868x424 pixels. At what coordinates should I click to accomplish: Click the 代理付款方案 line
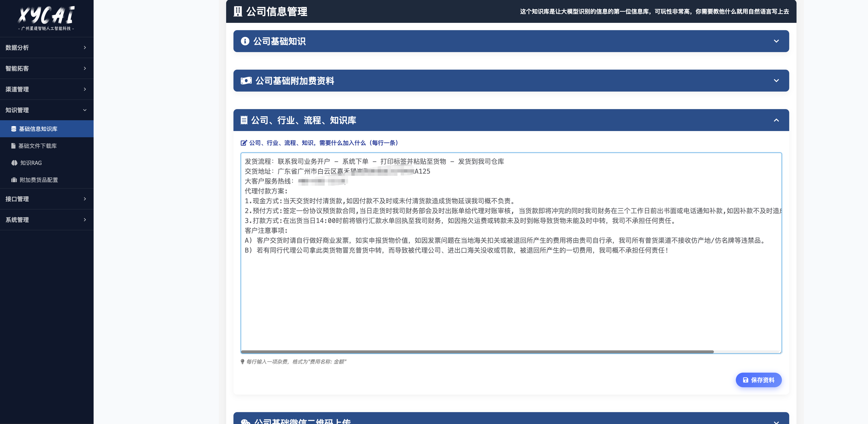[266, 191]
